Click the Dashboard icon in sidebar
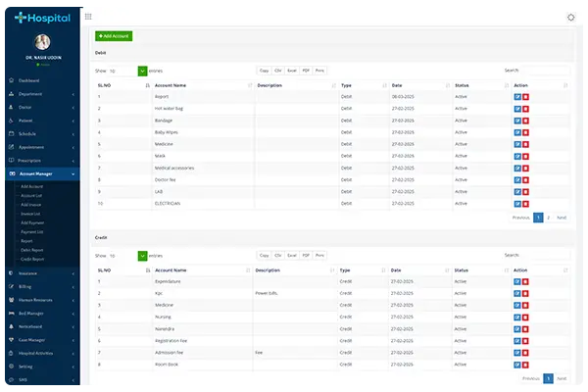Viewport: 588px width, 392px height. [x=9, y=80]
